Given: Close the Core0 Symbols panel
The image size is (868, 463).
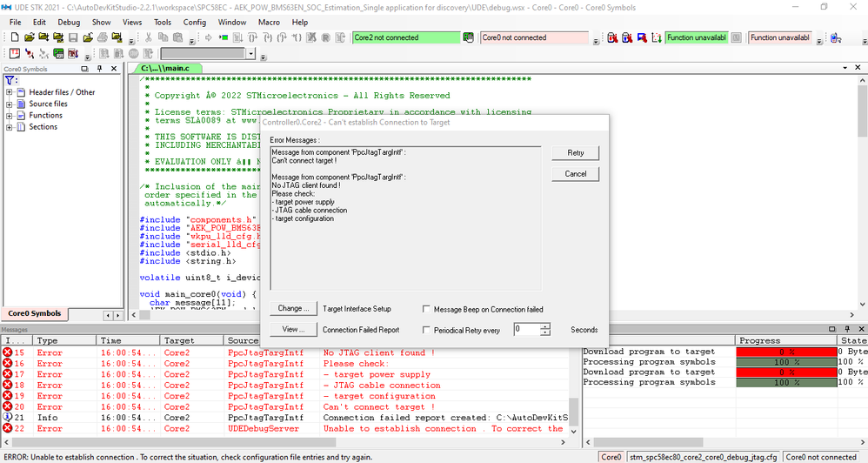Looking at the screenshot, I should click(x=114, y=69).
